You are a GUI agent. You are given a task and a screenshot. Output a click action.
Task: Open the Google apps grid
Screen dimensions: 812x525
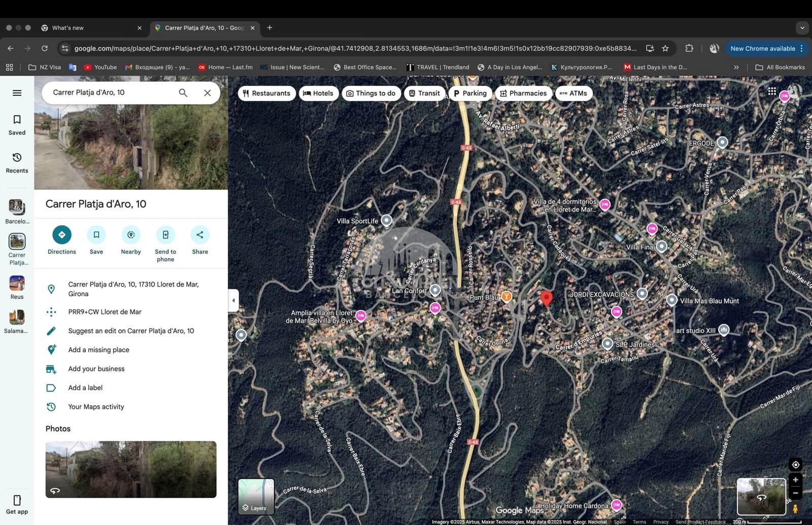[x=772, y=91]
